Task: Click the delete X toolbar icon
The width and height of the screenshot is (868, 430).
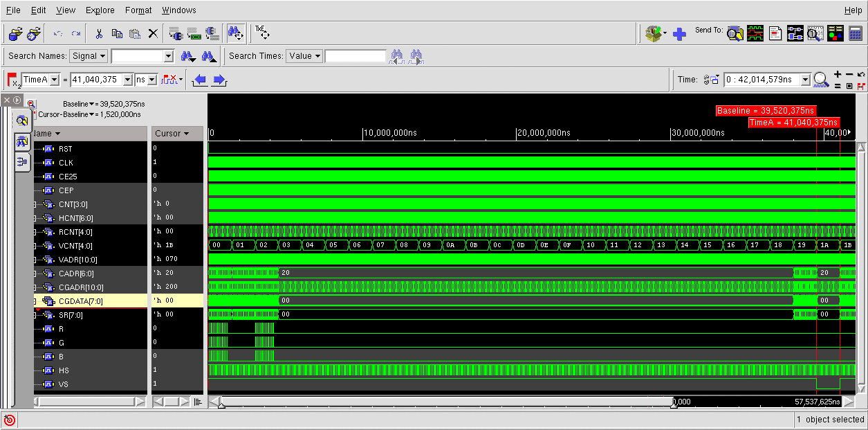Action: coord(153,33)
